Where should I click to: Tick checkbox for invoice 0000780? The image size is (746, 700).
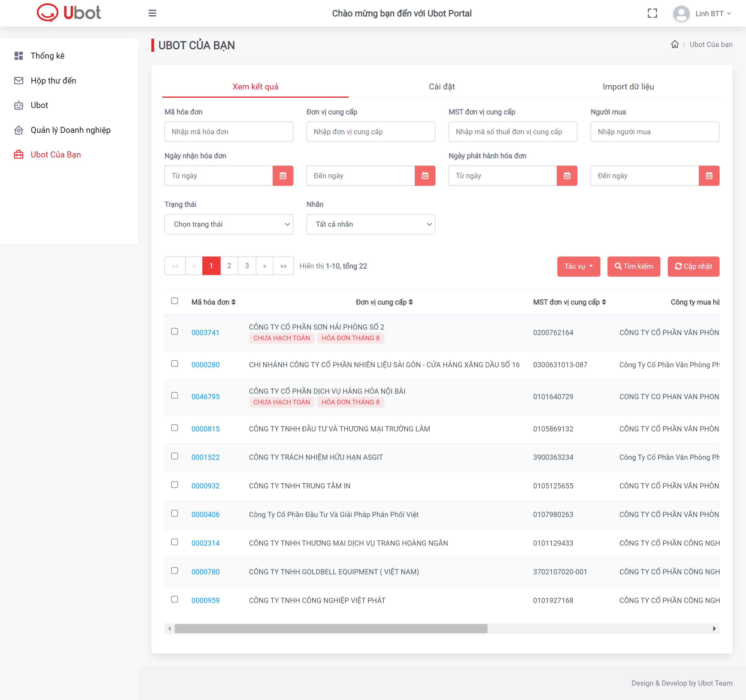175,570
